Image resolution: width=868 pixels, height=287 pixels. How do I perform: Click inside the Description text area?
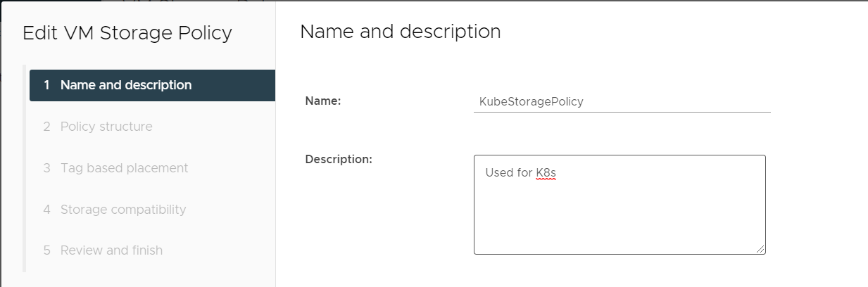(x=619, y=211)
